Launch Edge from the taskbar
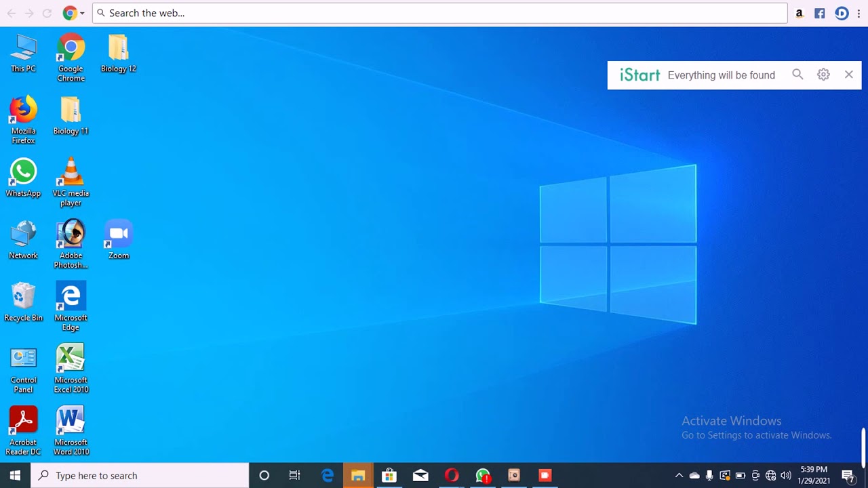Image resolution: width=868 pixels, height=488 pixels. [x=327, y=475]
